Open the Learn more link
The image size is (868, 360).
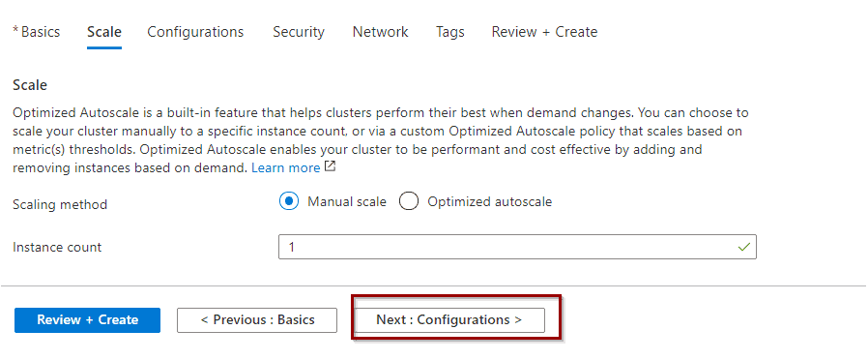click(286, 167)
